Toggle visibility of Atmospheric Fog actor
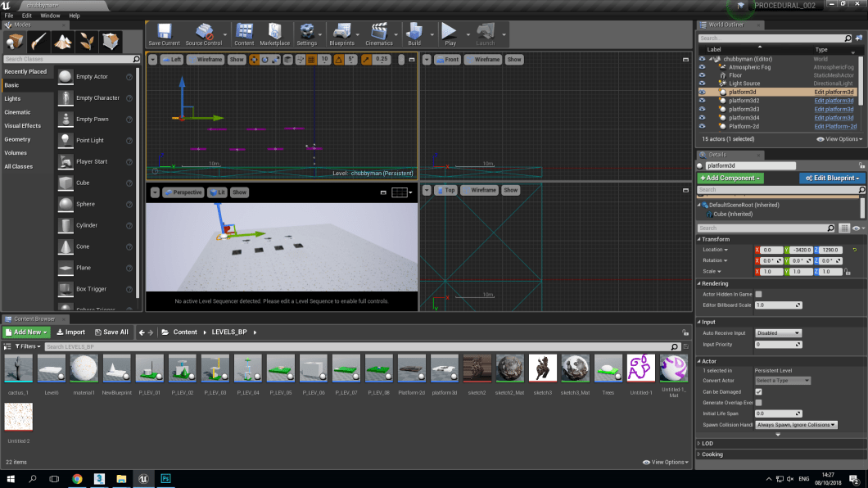Image resolution: width=868 pixels, height=488 pixels. point(702,67)
